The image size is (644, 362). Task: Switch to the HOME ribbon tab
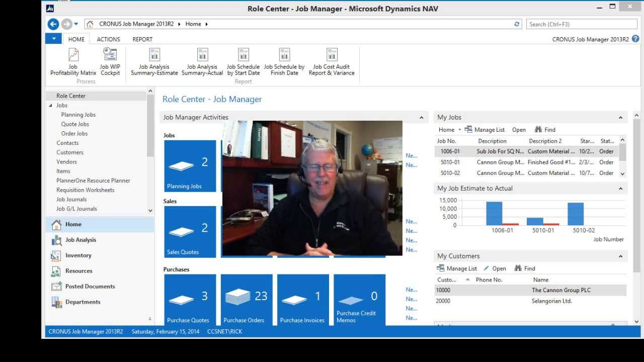click(x=76, y=39)
